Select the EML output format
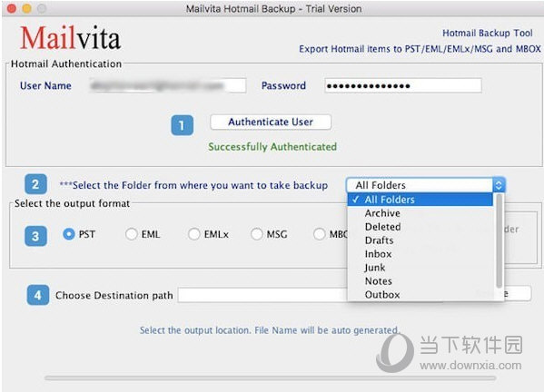 131,234
